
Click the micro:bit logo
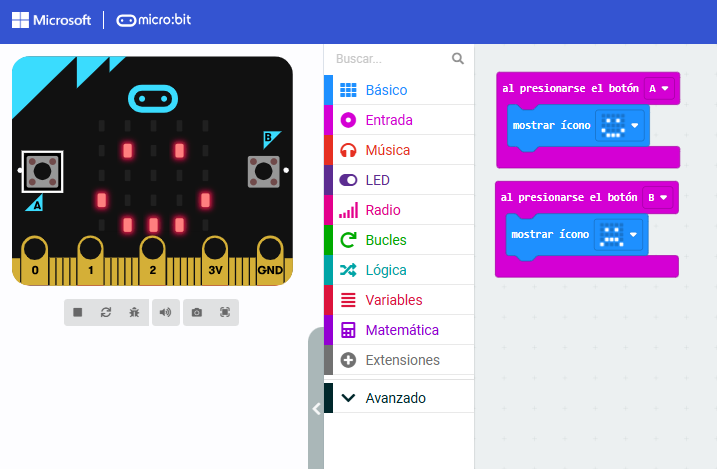pyautogui.click(x=153, y=20)
